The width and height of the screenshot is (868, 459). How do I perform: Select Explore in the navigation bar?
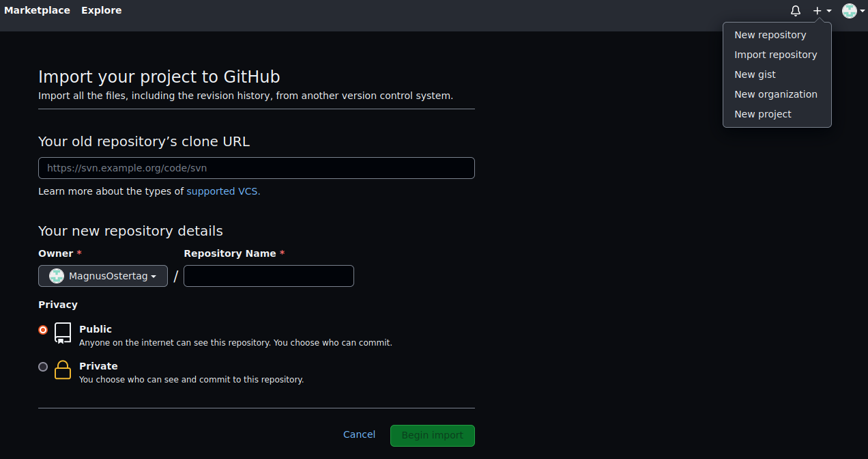101,10
